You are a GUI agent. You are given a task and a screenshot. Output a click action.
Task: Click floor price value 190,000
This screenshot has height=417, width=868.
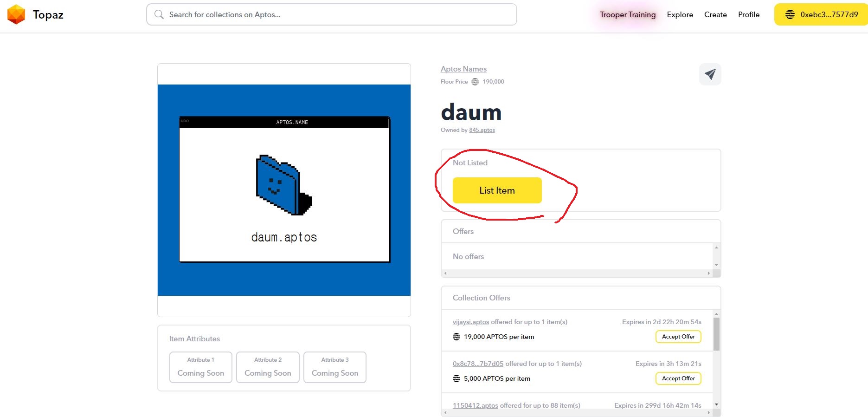pos(493,82)
